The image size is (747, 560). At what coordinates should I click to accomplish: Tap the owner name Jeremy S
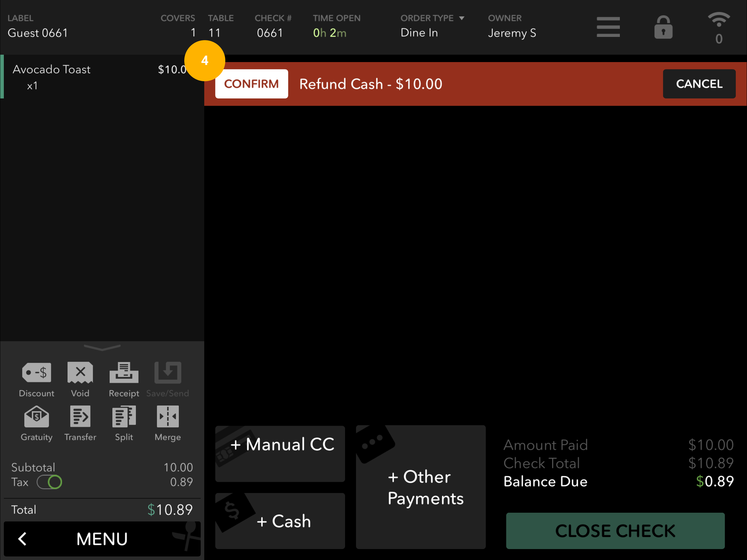(512, 33)
